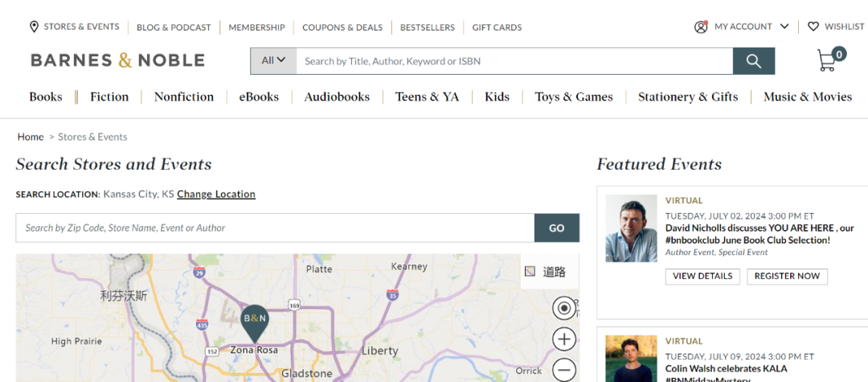Zoom in the map with the plus button
This screenshot has width=868, height=382.
point(564,339)
